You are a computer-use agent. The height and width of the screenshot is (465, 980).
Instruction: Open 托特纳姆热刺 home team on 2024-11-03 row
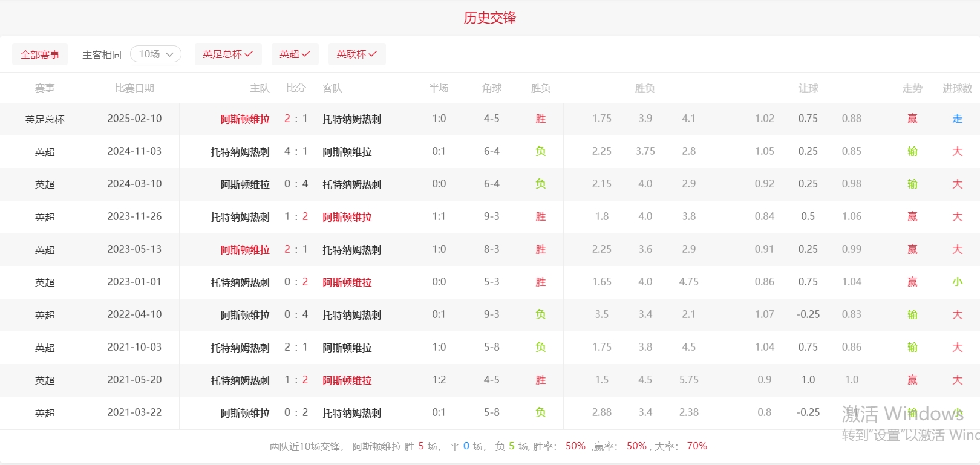pyautogui.click(x=240, y=152)
